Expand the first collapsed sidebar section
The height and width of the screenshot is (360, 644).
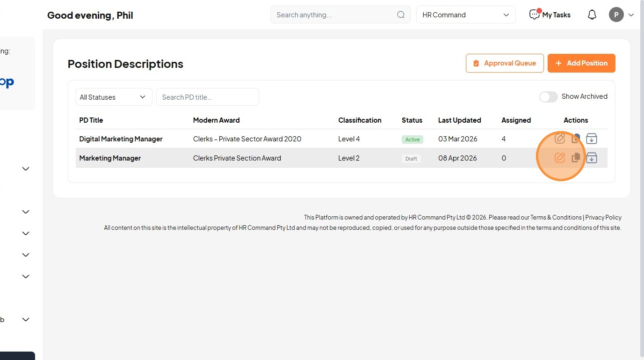pos(26,169)
